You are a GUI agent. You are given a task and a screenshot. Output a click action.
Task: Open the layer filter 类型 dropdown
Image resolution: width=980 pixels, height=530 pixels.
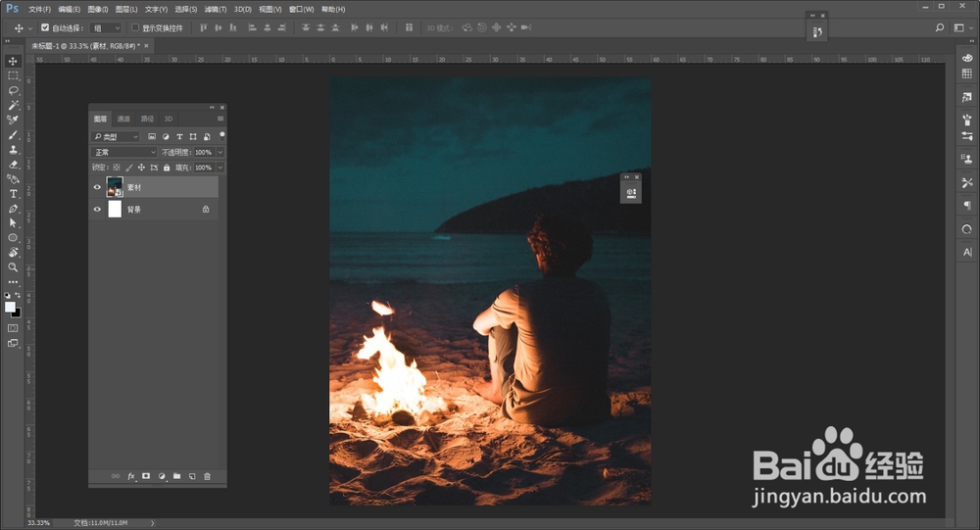(x=116, y=136)
